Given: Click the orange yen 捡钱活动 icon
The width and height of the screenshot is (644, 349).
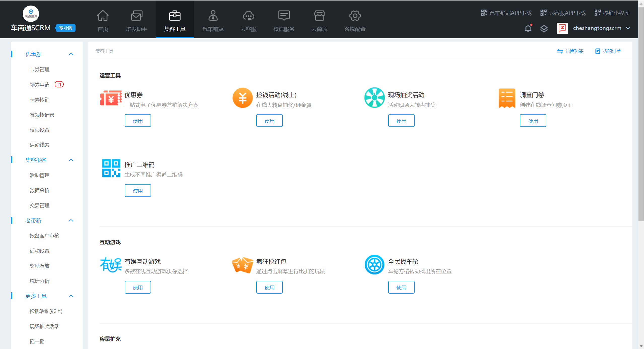Looking at the screenshot, I should [x=242, y=98].
